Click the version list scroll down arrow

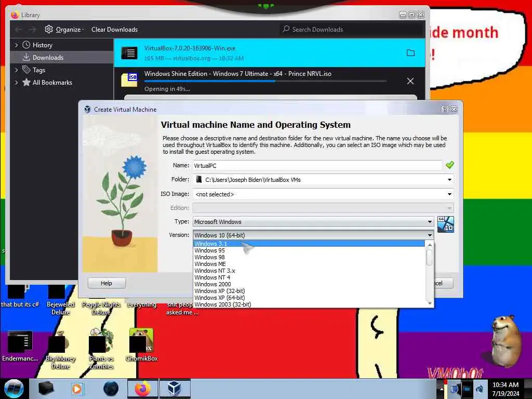point(430,303)
